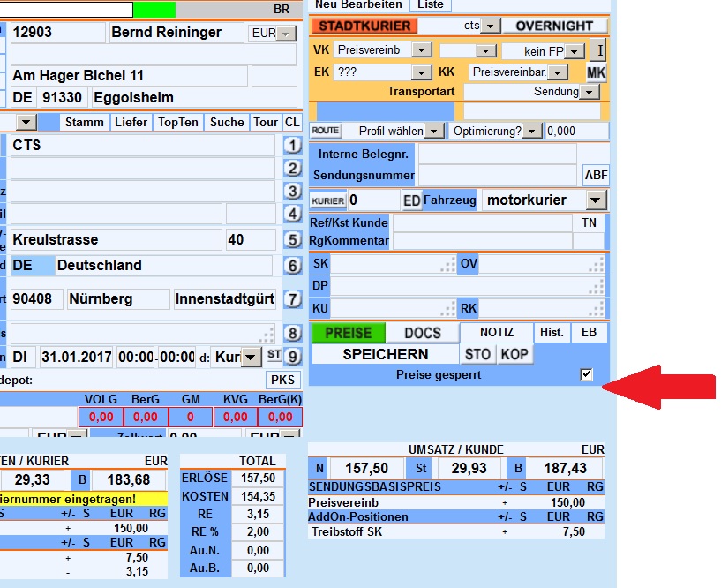Click the DOCS button

coord(423,333)
